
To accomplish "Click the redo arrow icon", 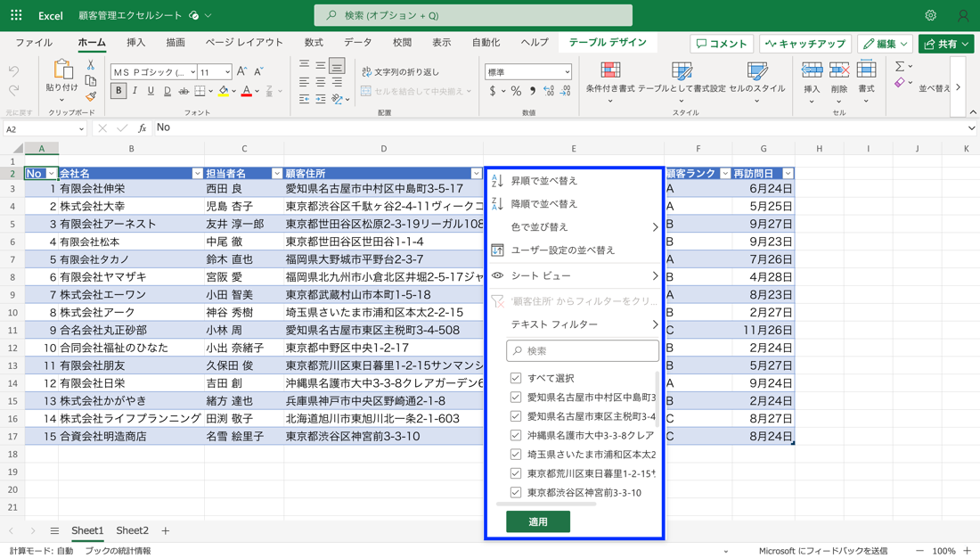I will click(13, 91).
